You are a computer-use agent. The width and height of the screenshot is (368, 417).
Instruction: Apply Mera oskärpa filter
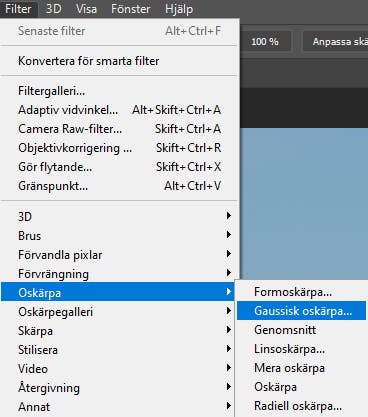point(301,368)
